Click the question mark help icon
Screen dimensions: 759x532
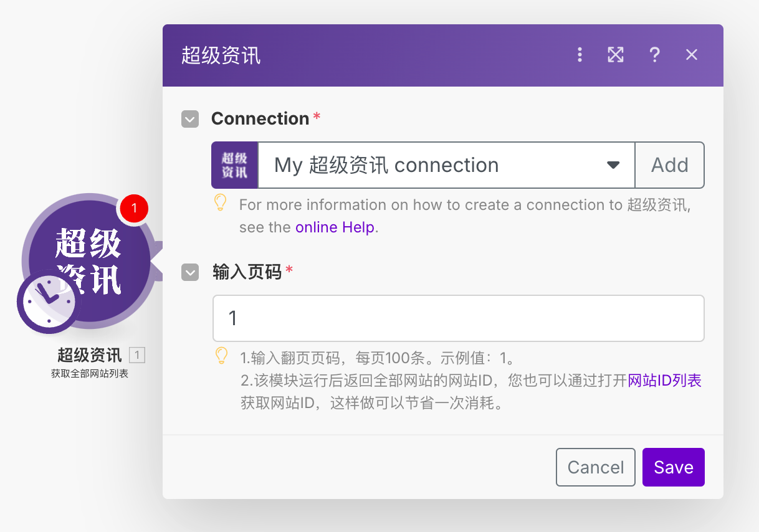tap(654, 55)
